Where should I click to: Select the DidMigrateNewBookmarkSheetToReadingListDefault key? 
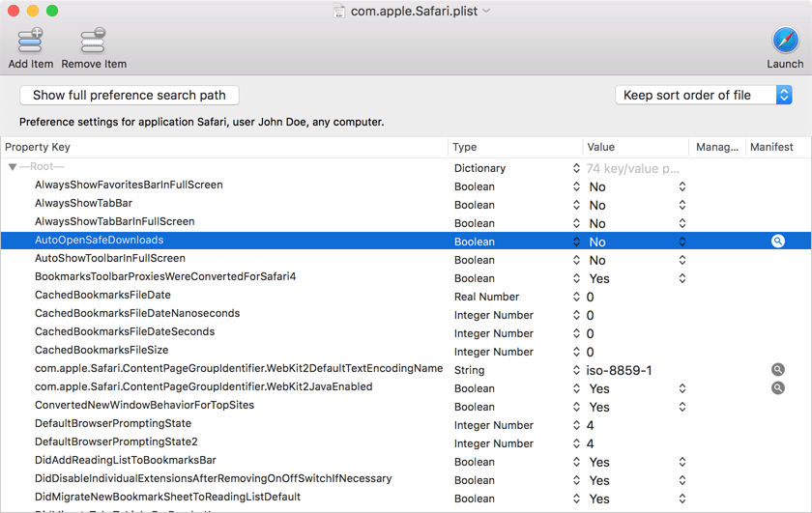click(167, 497)
